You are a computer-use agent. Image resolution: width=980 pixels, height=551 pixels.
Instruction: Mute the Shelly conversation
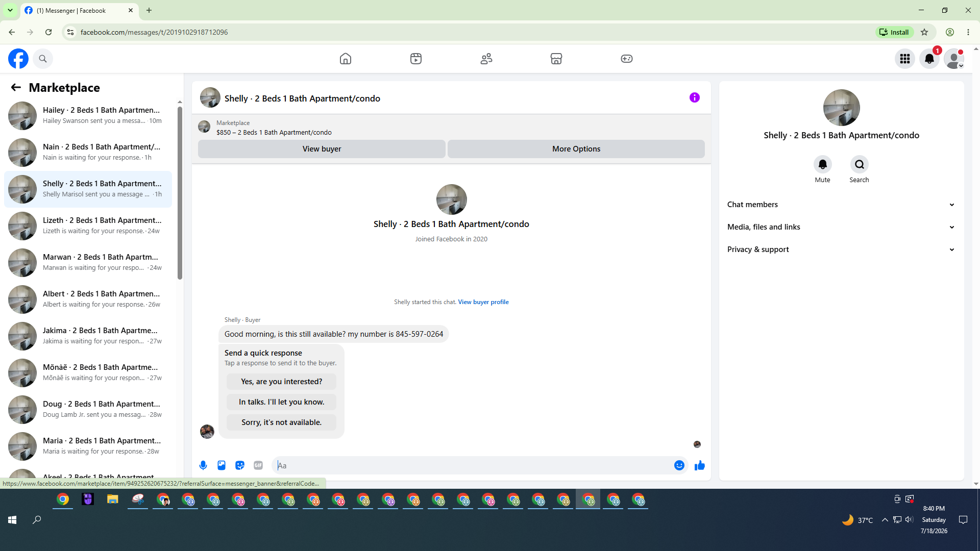click(x=823, y=164)
